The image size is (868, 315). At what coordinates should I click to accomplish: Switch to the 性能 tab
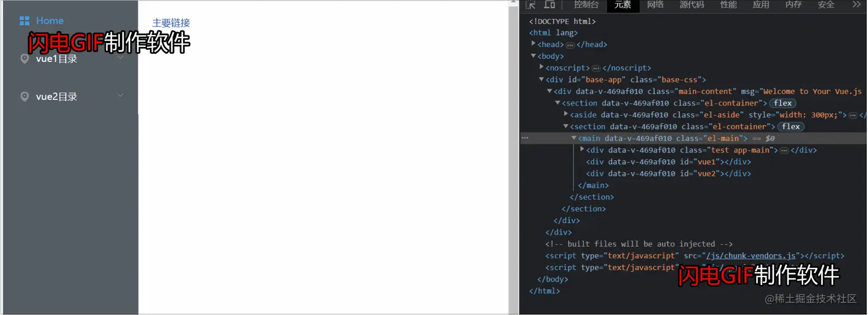tap(728, 5)
